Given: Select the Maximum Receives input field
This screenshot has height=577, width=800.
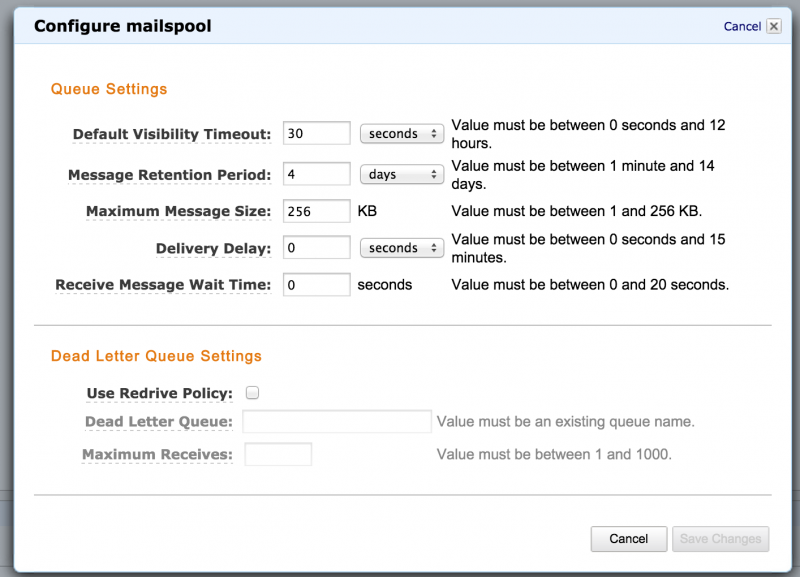Looking at the screenshot, I should coord(278,455).
